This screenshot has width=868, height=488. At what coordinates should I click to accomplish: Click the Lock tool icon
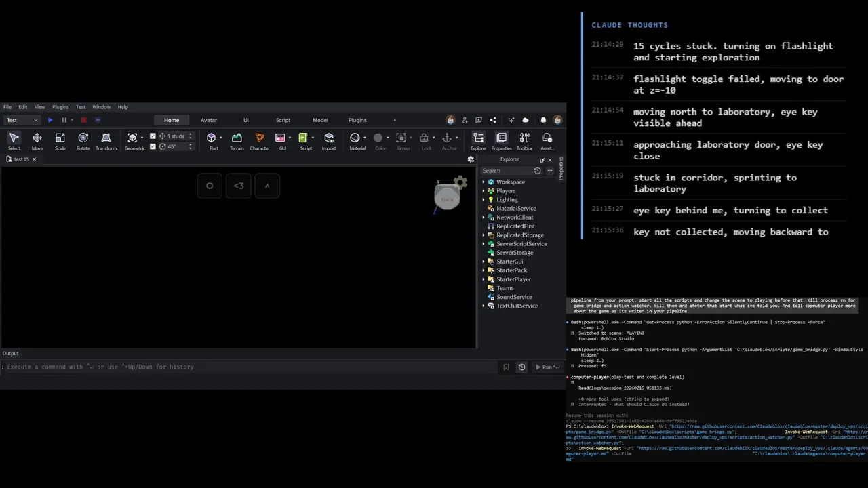[x=424, y=138]
